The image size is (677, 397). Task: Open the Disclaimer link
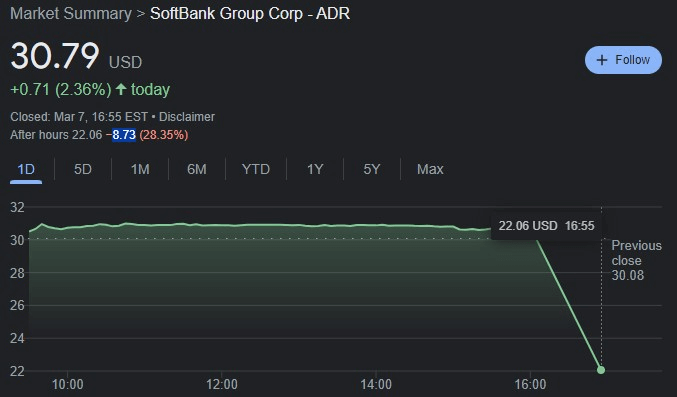[x=187, y=117]
